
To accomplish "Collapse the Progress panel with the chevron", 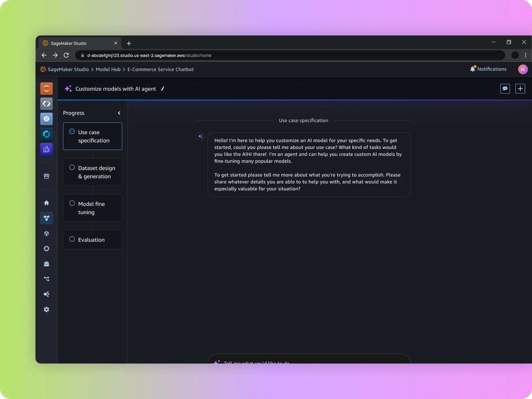I will click(x=119, y=113).
